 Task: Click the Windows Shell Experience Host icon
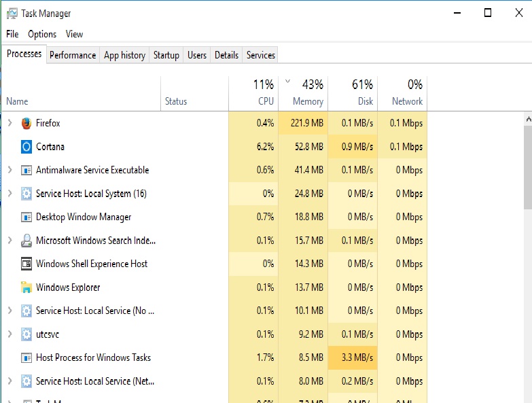coord(26,264)
